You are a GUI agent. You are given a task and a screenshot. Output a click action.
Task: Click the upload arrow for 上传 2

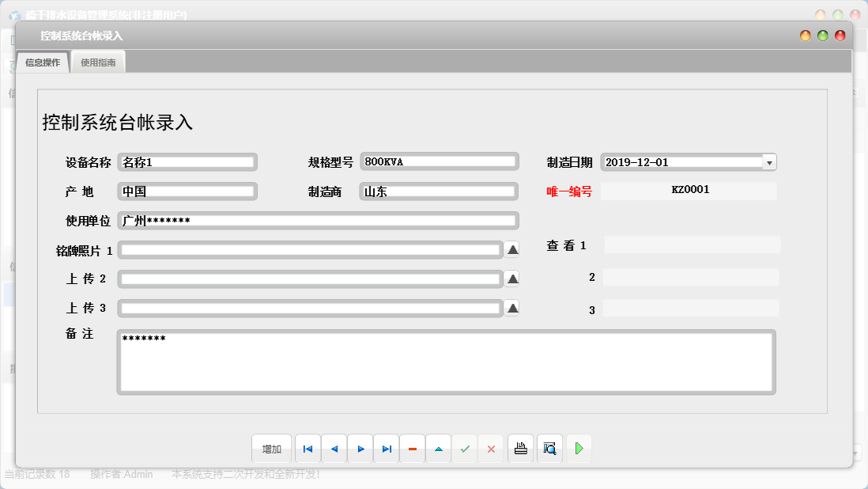click(x=512, y=279)
